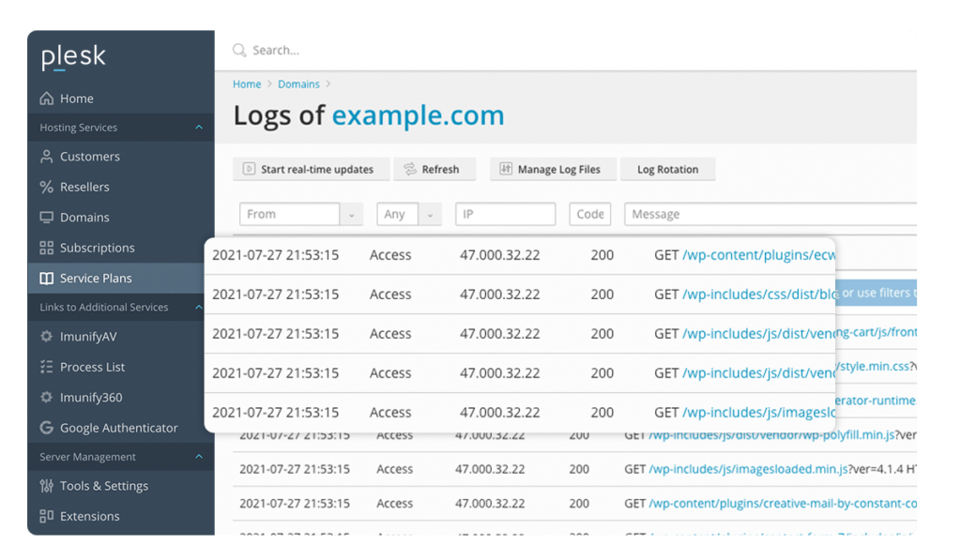
Task: Click the Home house icon in sidebar
Action: tap(47, 98)
